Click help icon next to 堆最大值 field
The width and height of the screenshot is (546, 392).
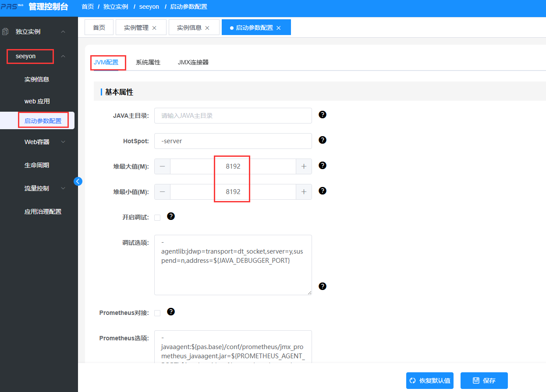click(x=323, y=166)
